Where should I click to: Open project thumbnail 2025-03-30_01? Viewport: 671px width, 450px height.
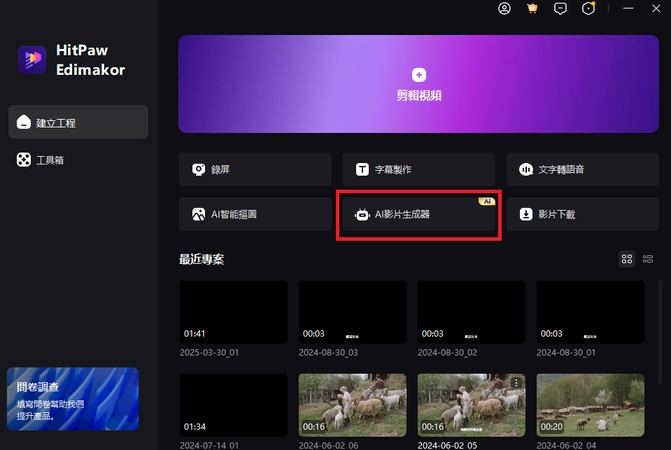[233, 312]
